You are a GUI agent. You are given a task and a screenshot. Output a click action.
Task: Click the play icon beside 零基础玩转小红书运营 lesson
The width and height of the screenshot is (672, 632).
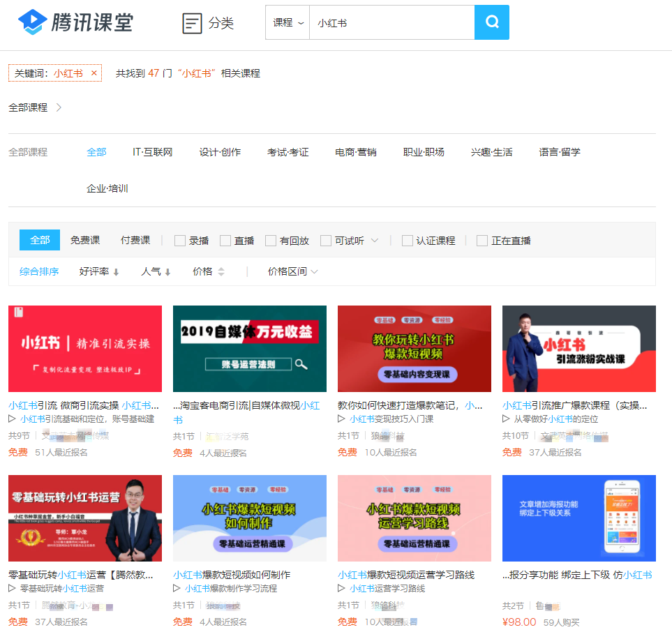(12, 588)
